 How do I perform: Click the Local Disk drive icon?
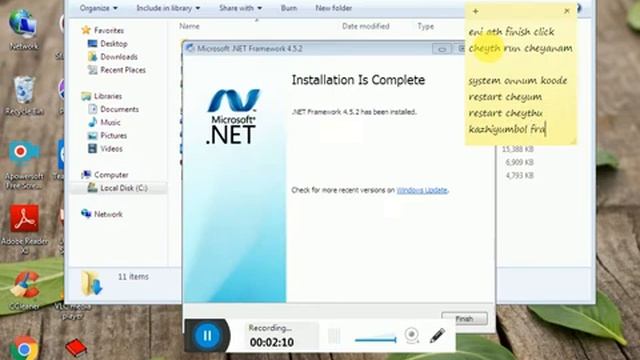tap(93, 187)
